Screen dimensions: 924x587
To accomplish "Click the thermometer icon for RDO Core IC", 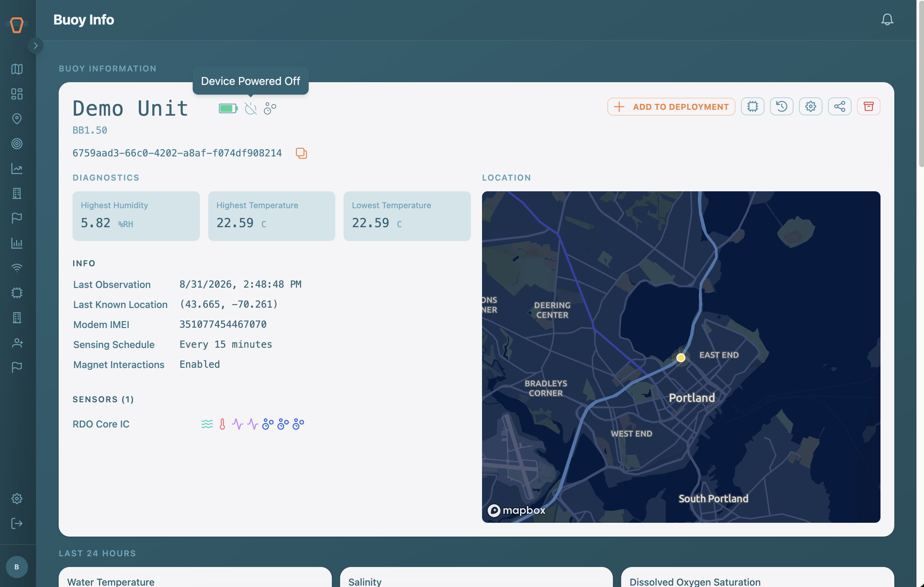I will [x=222, y=424].
